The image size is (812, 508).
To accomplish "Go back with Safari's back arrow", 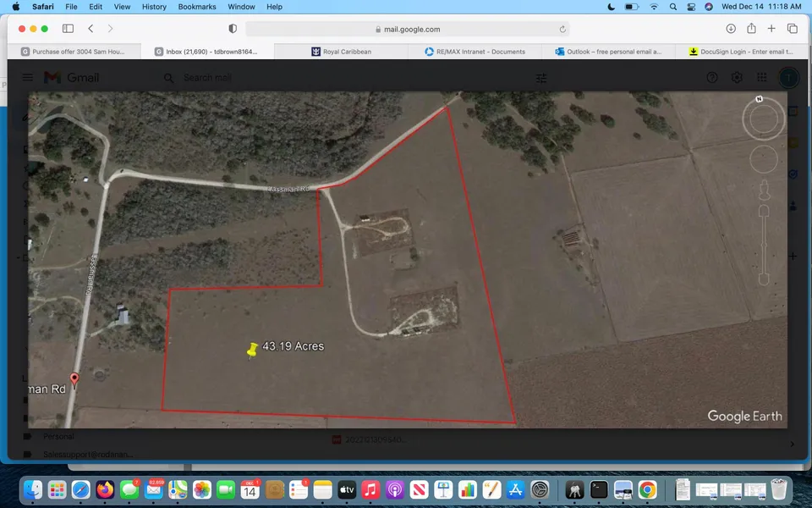I will pos(91,29).
